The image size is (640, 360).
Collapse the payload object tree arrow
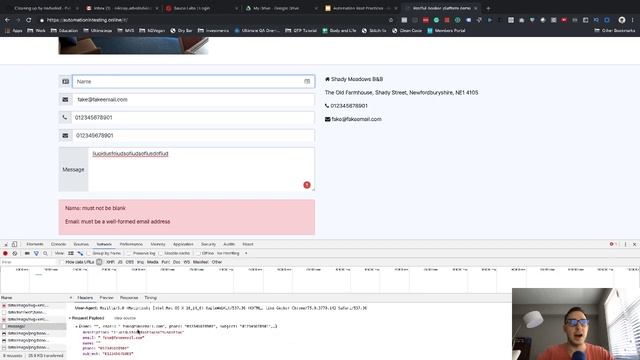[76, 327]
